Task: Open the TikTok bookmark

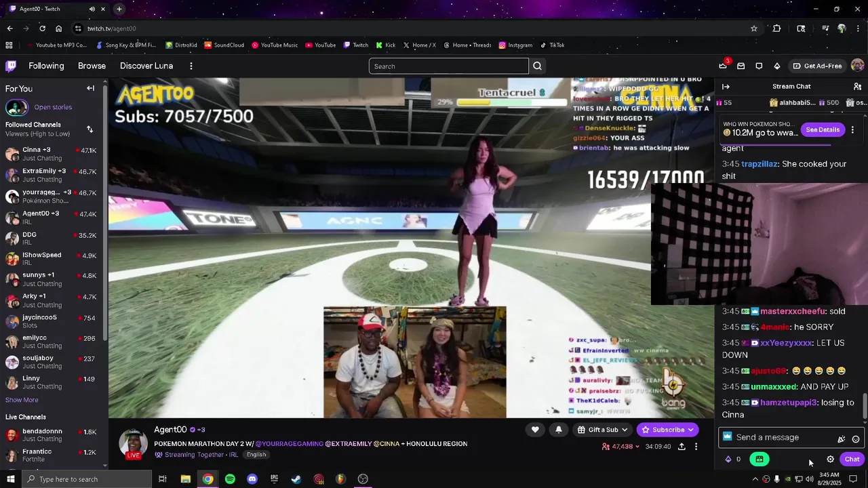Action: (x=552, y=45)
